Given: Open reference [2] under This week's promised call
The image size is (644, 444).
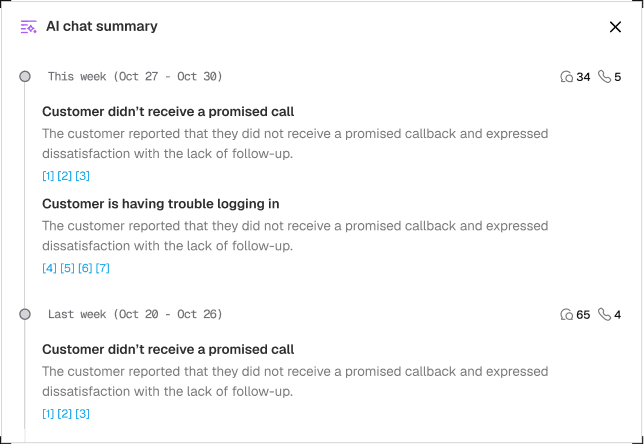Looking at the screenshot, I should coord(65,177).
